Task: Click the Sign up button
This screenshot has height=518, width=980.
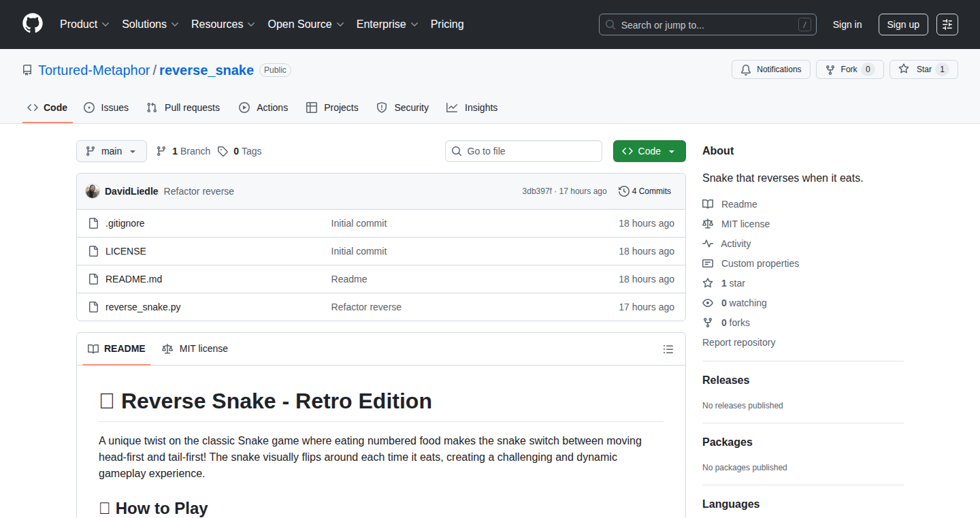Action: pos(903,25)
